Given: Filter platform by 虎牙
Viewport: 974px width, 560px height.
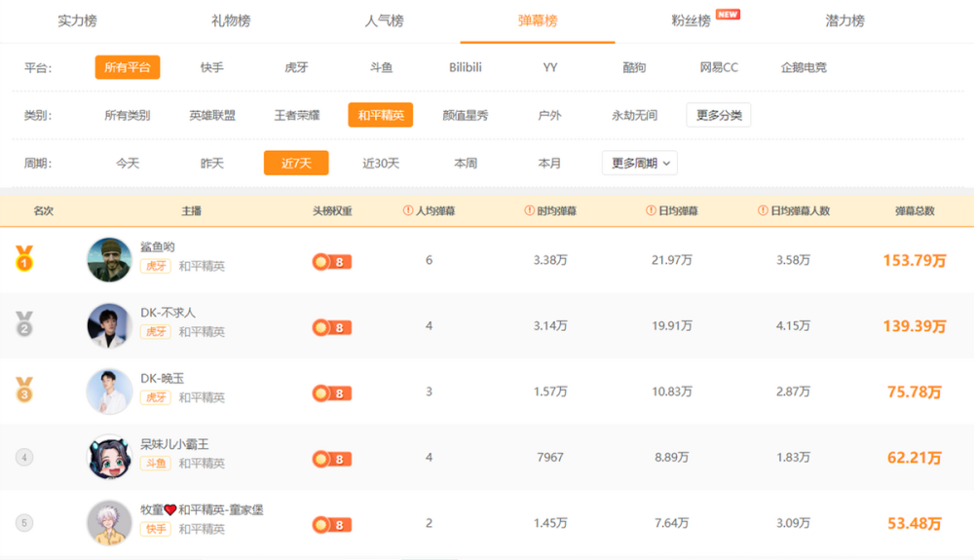Looking at the screenshot, I should (x=296, y=67).
